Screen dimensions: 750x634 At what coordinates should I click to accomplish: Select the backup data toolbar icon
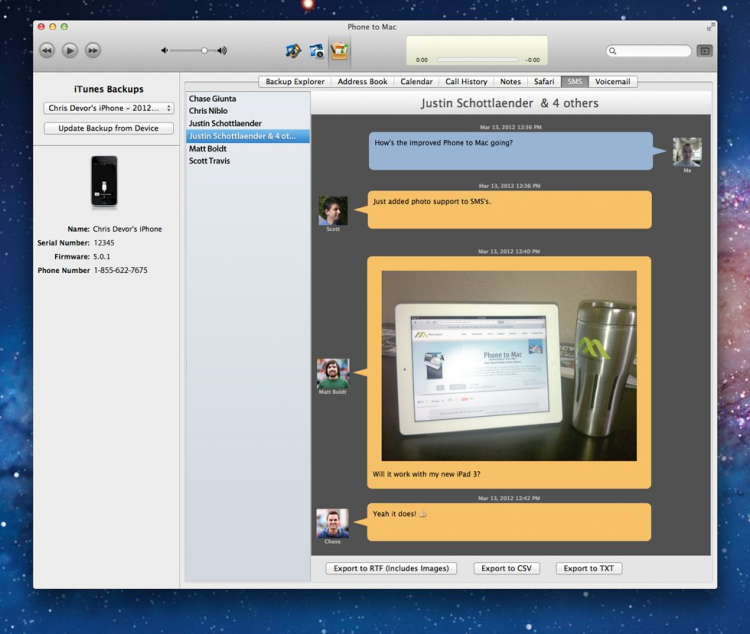point(340,50)
